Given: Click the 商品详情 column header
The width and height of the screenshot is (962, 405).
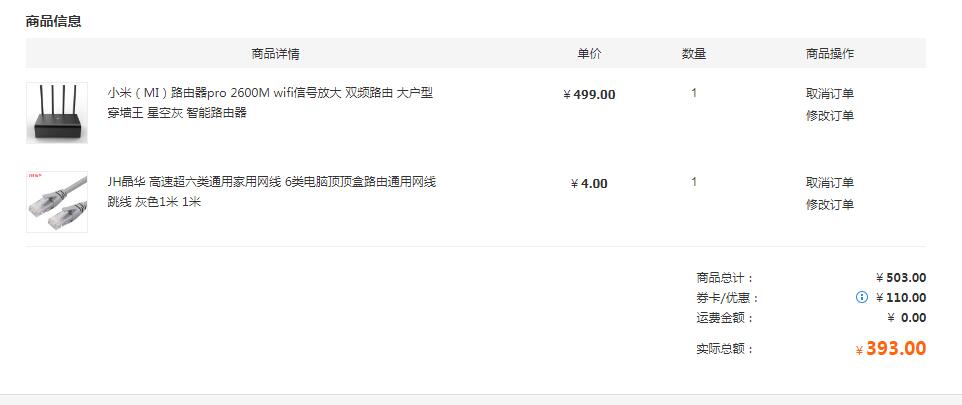Looking at the screenshot, I should 275,54.
